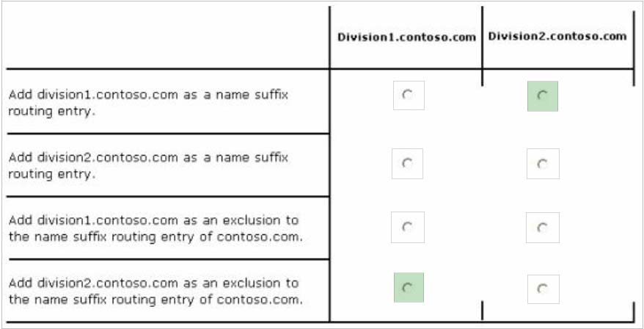Click the text "Add division1.contoso.com as an exclusion to"
Image resolution: width=644 pixels, height=329 pixels.
click(153, 220)
